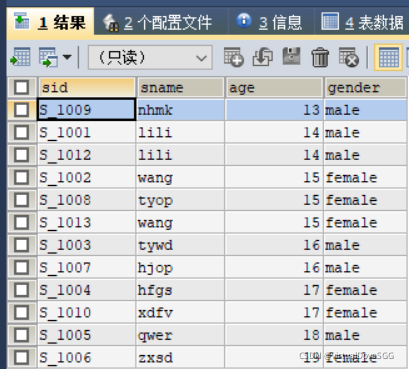Select the xdfv name cell
This screenshot has height=369, width=409.
coord(180,312)
